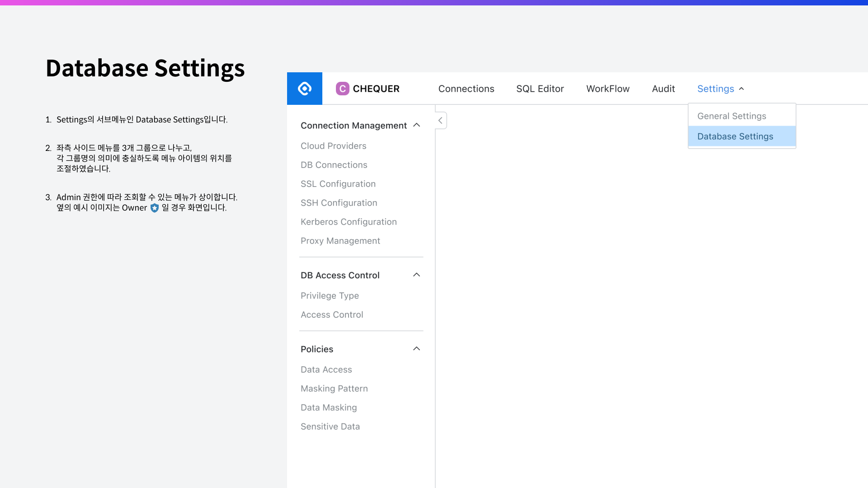Open Sensitive Data policy page

tap(330, 427)
